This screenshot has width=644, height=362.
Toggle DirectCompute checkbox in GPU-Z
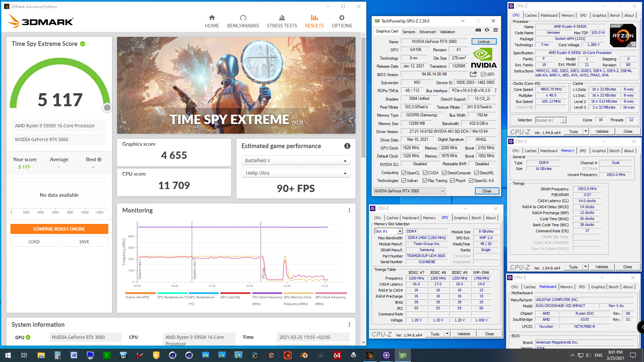tap(444, 173)
